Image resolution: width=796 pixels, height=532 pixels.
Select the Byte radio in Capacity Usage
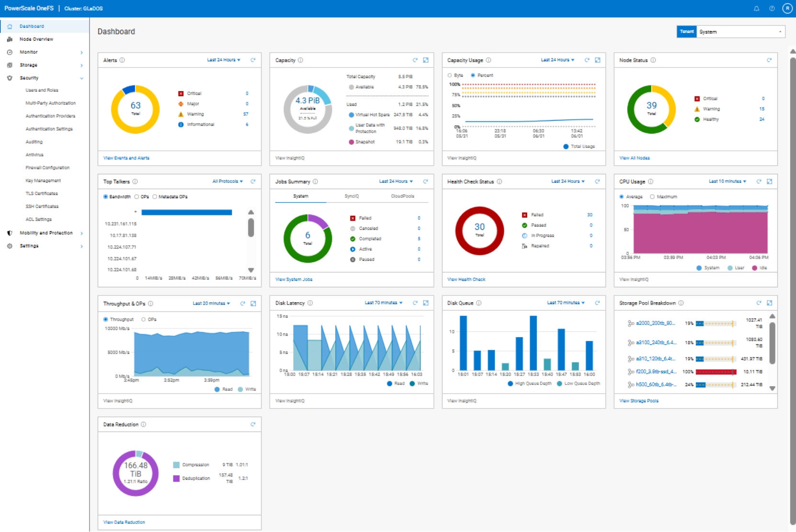(x=449, y=75)
